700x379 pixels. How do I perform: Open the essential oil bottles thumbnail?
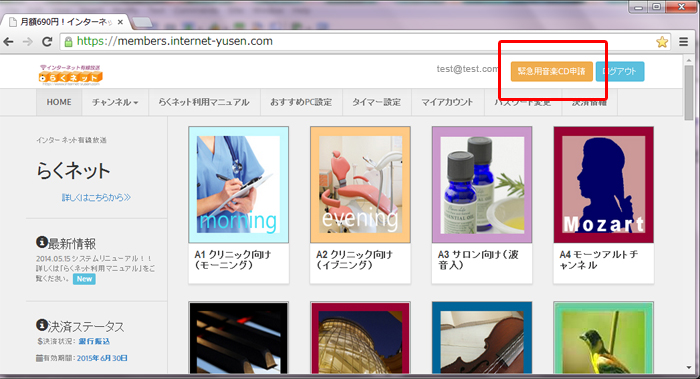pyautogui.click(x=482, y=184)
